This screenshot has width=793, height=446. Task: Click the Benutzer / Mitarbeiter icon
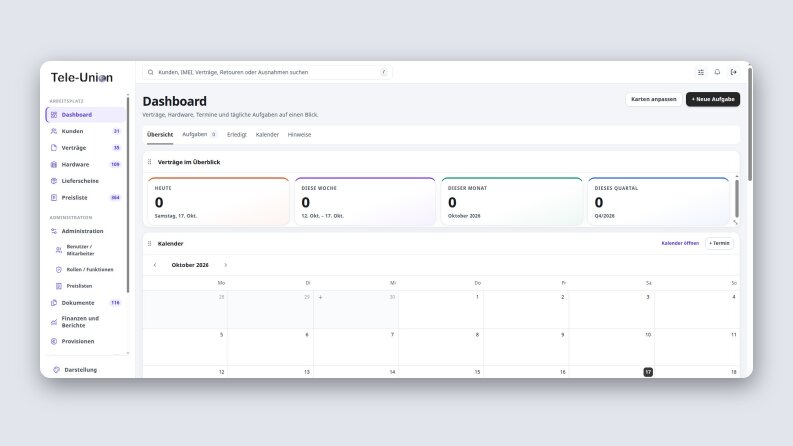[x=59, y=250]
